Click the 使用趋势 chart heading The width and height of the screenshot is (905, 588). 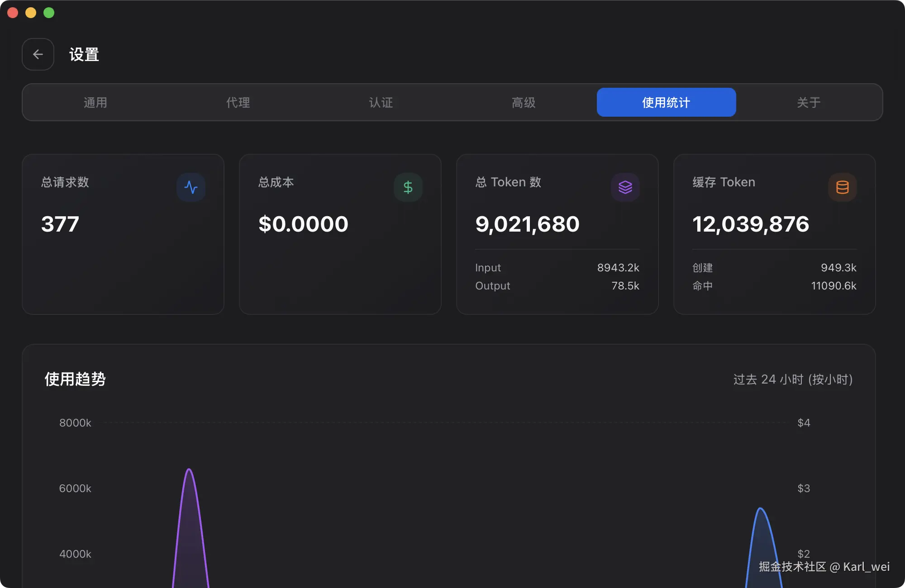(x=75, y=379)
